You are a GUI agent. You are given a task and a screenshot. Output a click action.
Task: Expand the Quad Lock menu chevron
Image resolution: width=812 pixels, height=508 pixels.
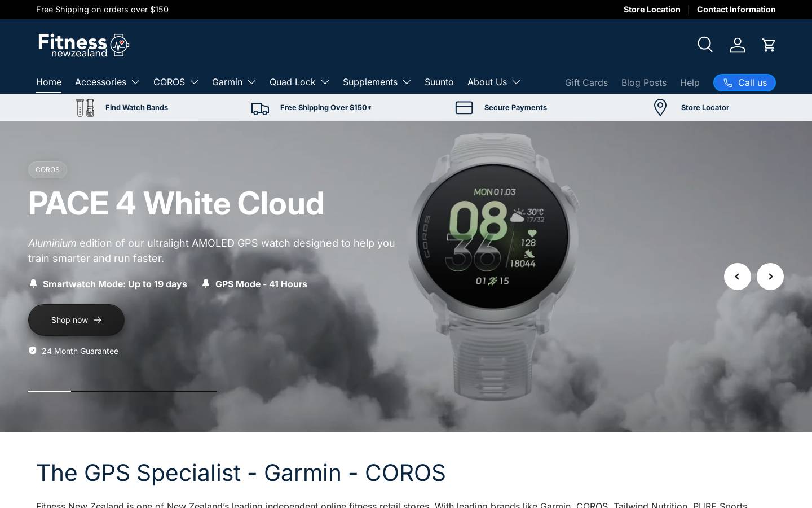point(325,82)
